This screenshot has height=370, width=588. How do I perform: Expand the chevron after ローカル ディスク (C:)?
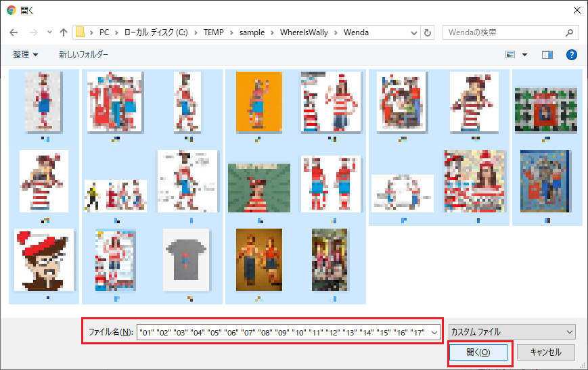(196, 32)
